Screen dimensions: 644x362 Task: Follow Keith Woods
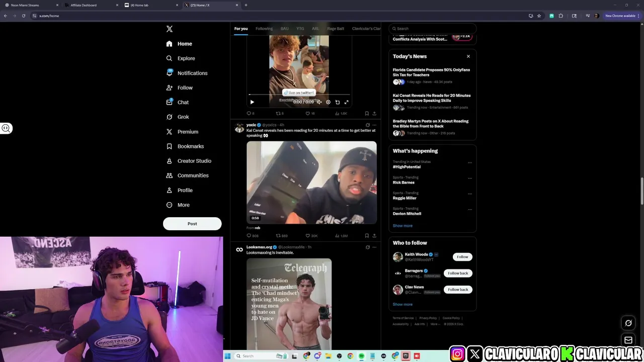(x=462, y=257)
